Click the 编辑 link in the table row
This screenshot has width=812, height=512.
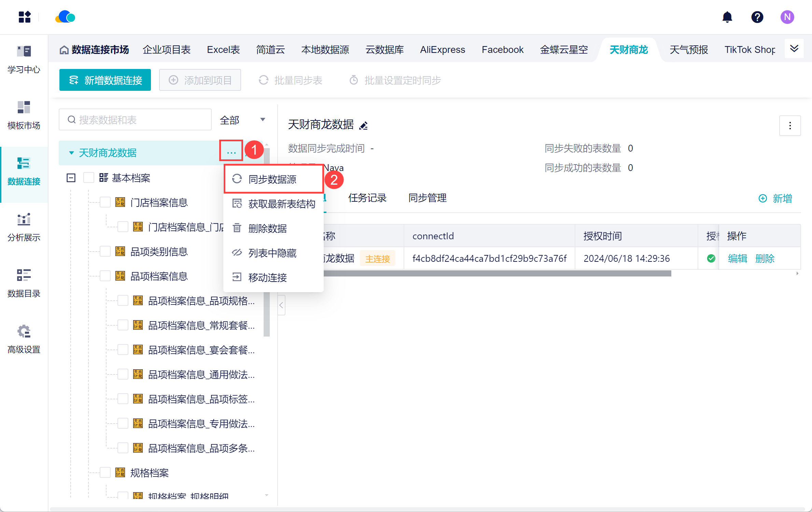coord(737,258)
